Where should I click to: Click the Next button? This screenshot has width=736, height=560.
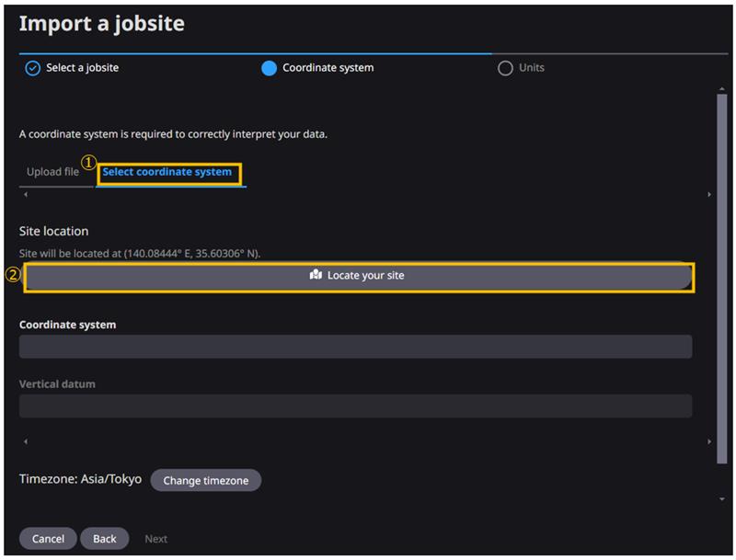coord(155,539)
